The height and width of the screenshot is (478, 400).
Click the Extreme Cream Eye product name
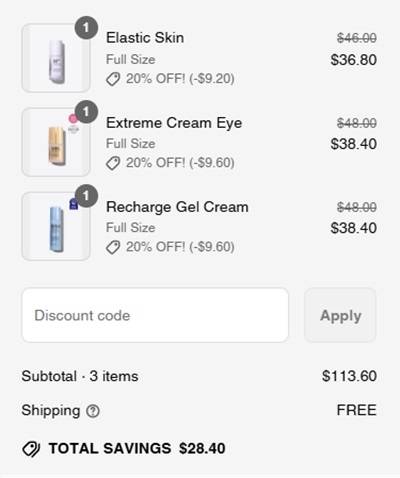tap(174, 123)
